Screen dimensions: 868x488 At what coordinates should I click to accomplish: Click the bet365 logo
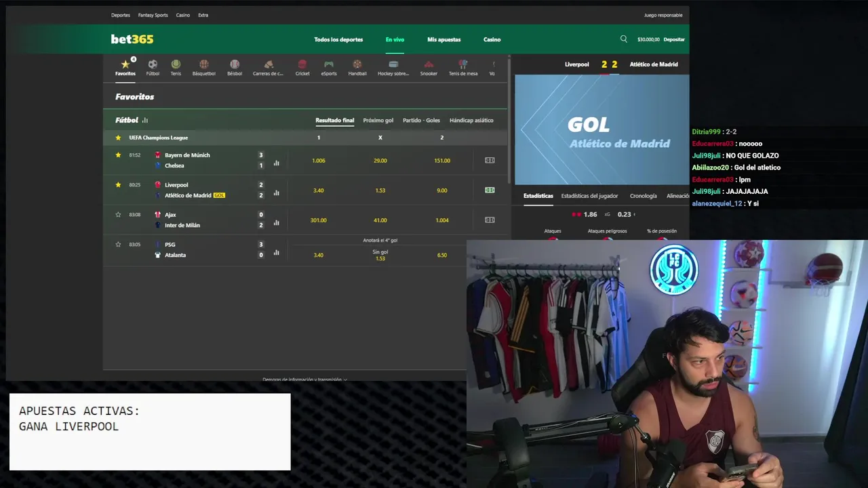(x=132, y=39)
